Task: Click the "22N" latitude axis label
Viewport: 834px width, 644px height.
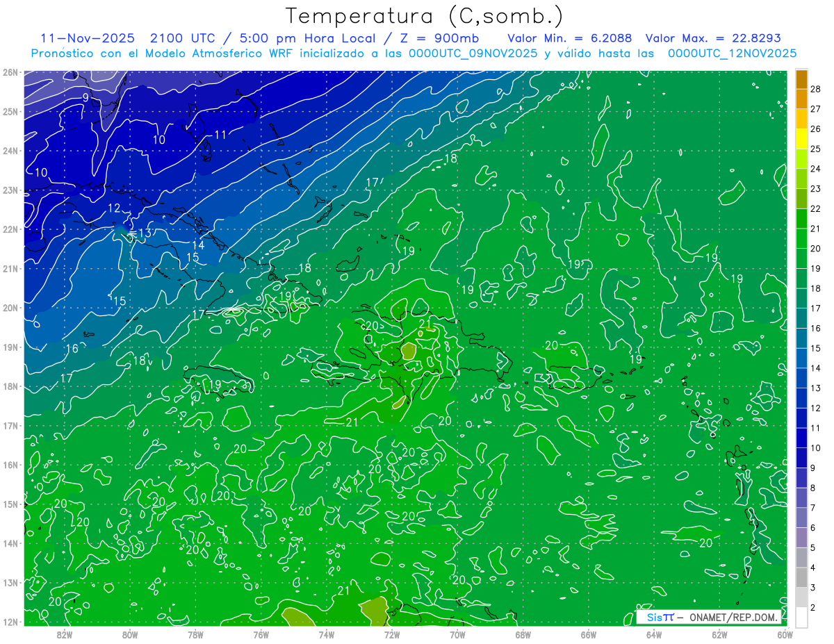Action: [10, 229]
